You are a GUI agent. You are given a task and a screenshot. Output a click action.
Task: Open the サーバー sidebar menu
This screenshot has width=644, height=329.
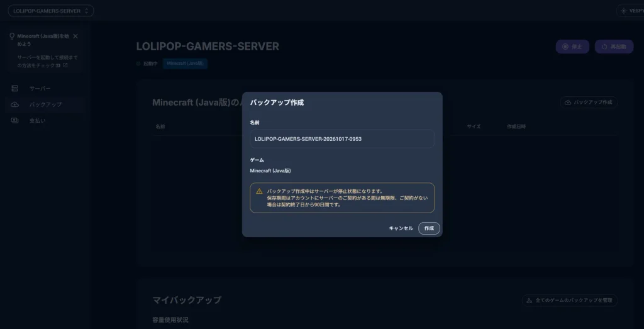pyautogui.click(x=46, y=88)
